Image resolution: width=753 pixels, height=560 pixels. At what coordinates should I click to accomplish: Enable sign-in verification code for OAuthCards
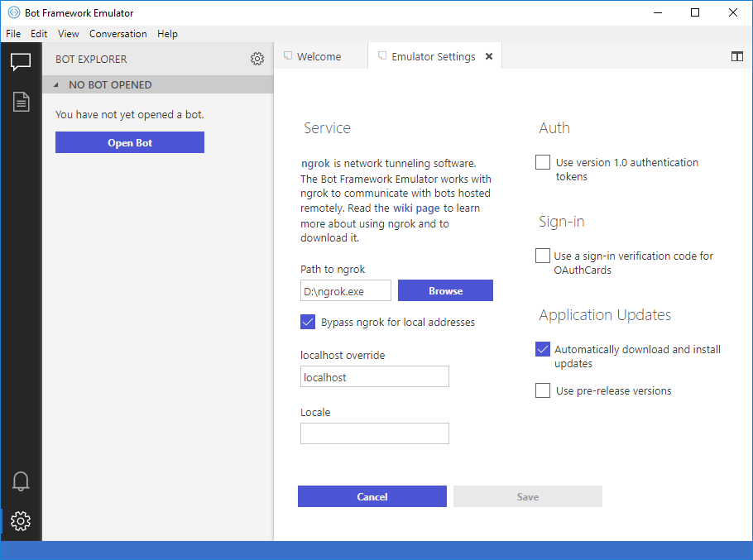coord(543,256)
